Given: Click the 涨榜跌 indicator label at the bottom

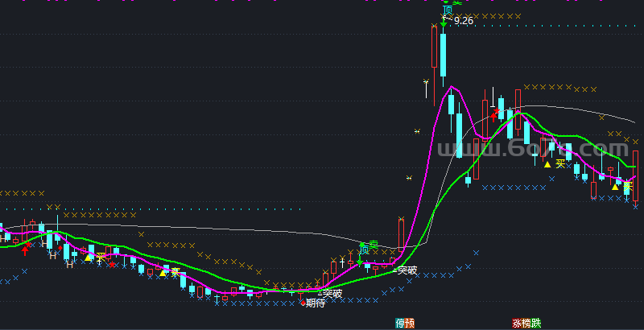Looking at the screenshot, I should (527, 323).
